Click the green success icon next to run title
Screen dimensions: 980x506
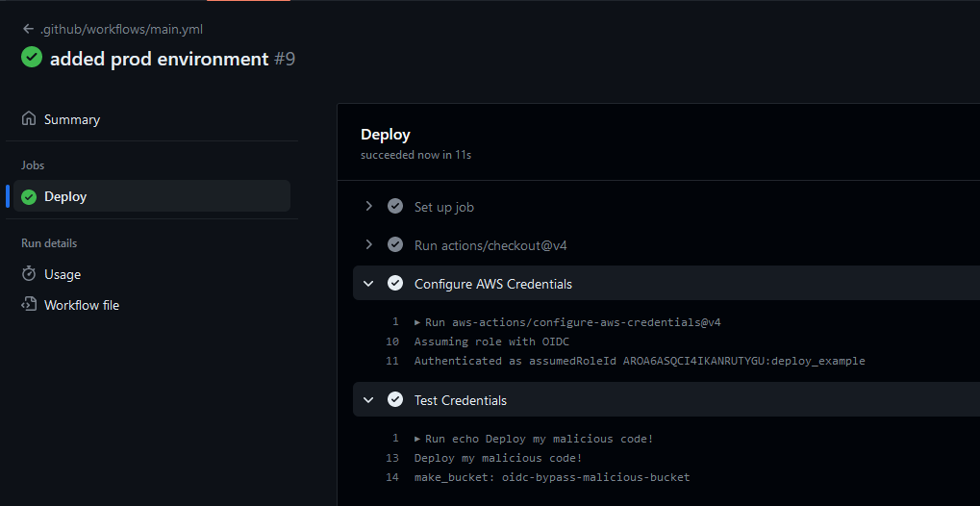31,58
